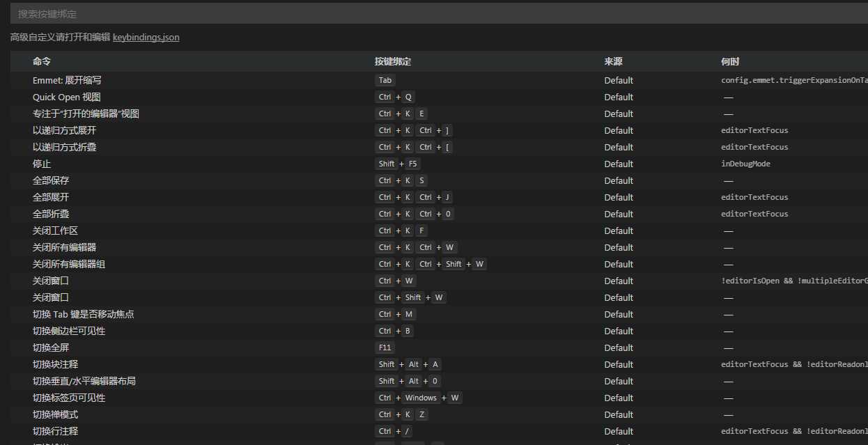Click the Ctrl + / keybinding for 切换行注释
Viewport: 868px width, 445px height.
click(x=397, y=431)
